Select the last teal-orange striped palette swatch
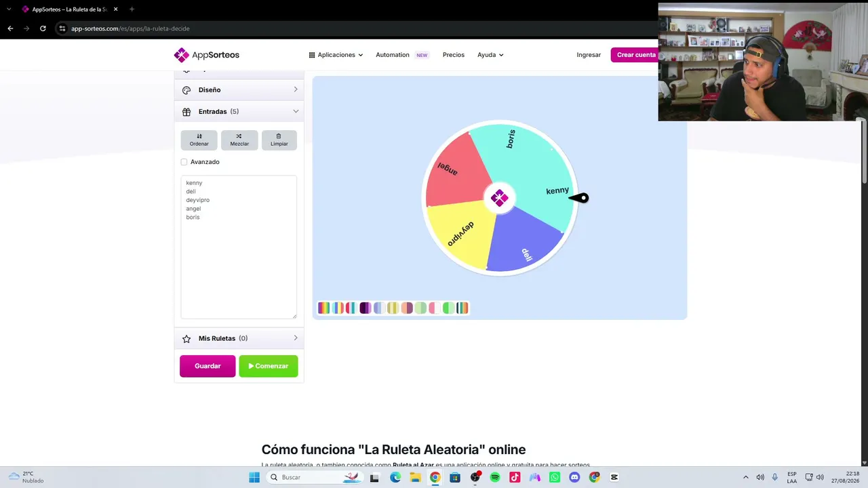The image size is (868, 488). tap(462, 308)
